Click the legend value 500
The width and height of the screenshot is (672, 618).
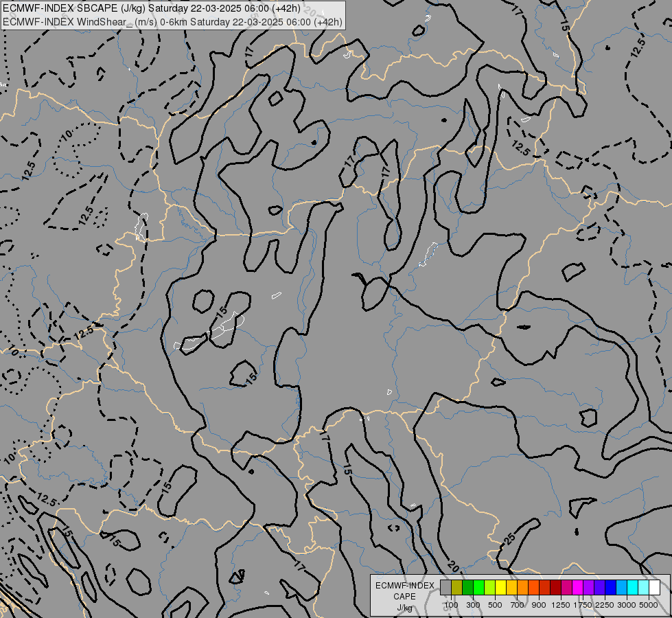[x=495, y=605]
